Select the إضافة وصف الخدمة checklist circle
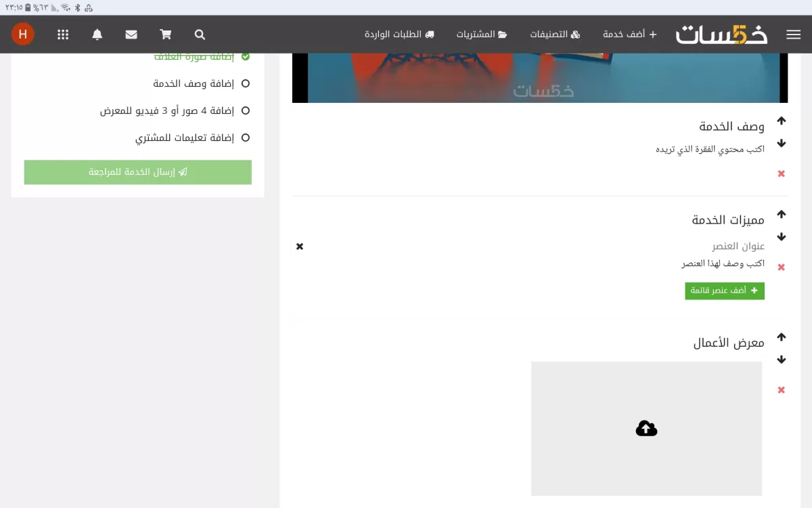The width and height of the screenshot is (812, 508). pos(246,83)
